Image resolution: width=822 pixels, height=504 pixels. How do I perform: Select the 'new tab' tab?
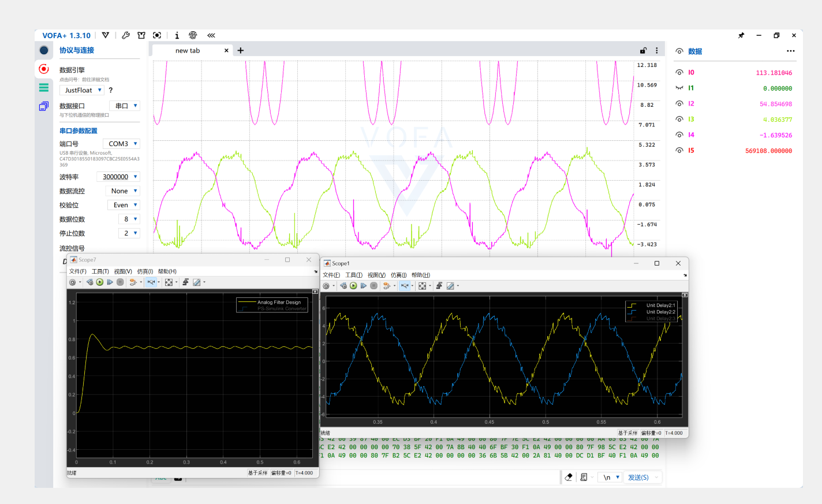point(192,51)
